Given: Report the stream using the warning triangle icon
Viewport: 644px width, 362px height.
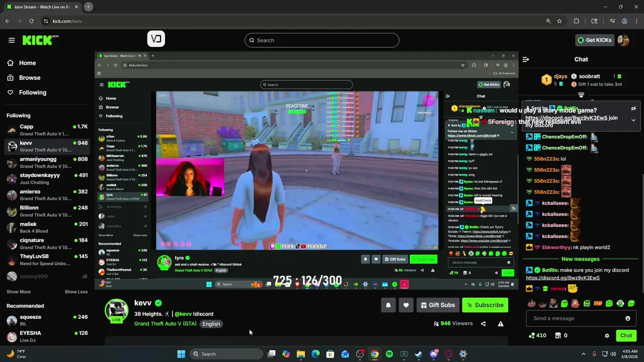Looking at the screenshot, I should pos(501,324).
